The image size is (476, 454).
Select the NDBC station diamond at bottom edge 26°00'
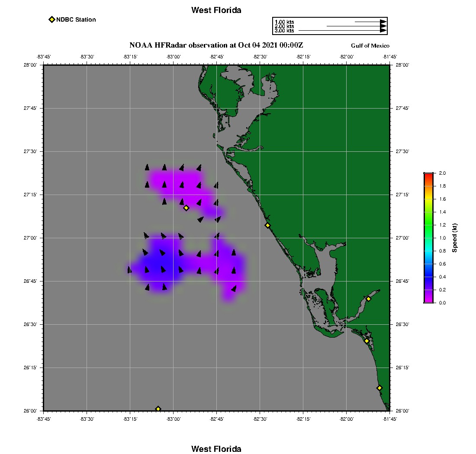tap(158, 409)
